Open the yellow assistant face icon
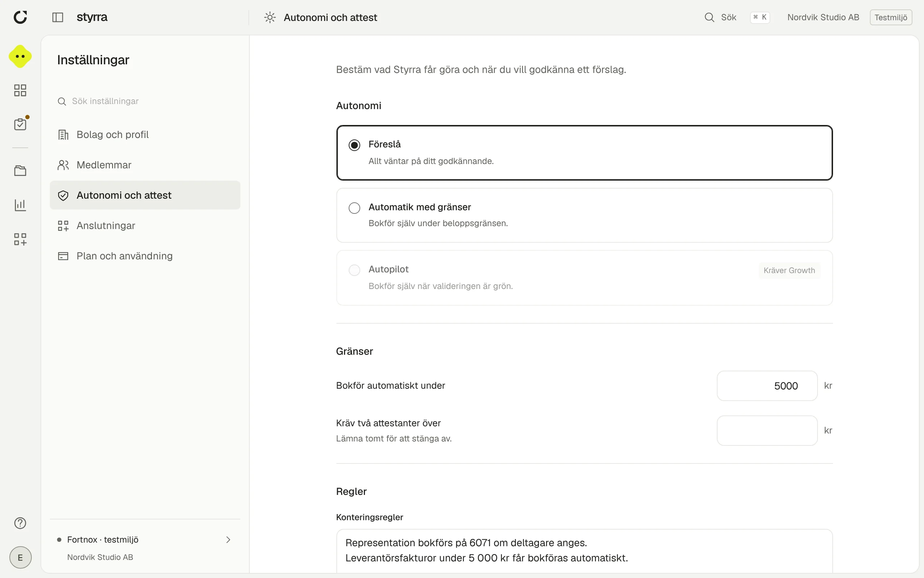Screen dimensions: 924x578 (x=20, y=56)
